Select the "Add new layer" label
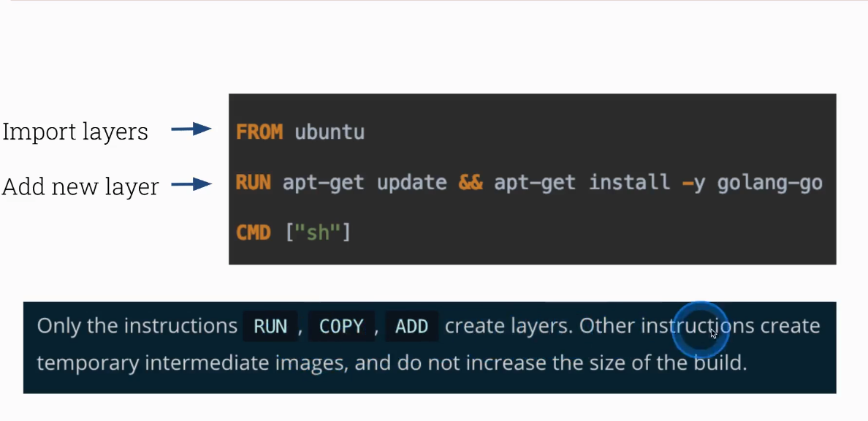 pyautogui.click(x=80, y=186)
